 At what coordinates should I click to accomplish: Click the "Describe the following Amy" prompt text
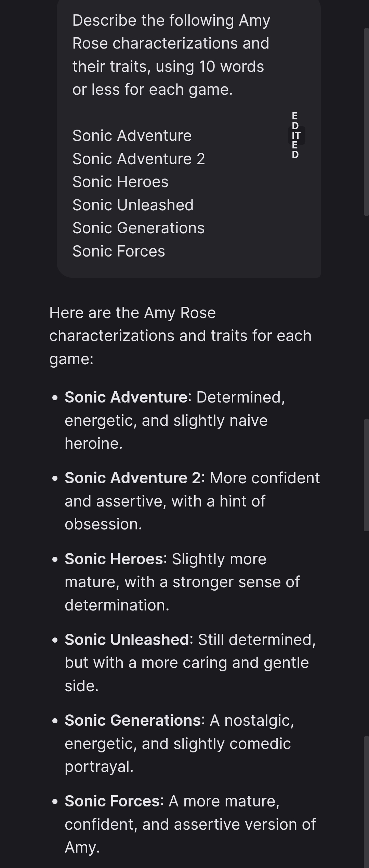click(171, 21)
